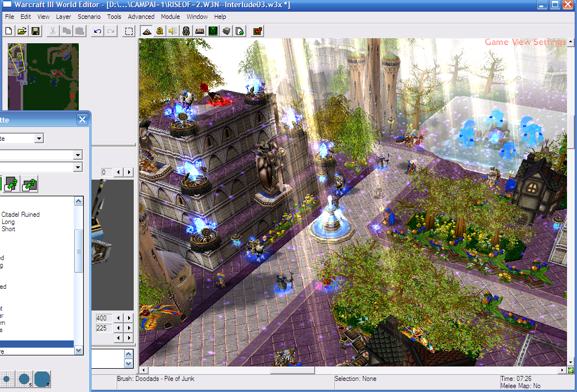This screenshot has width=577, height=392.
Task: Click the left arrow beside the 225 field
Action: [x=118, y=328]
